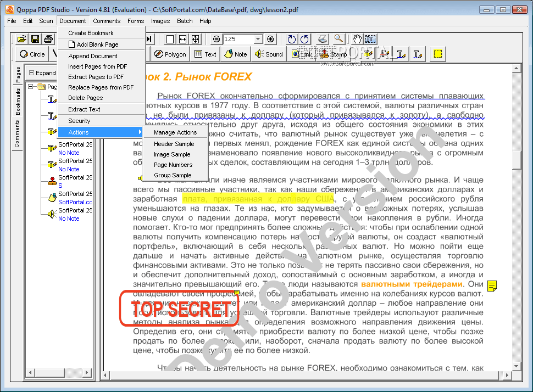
Task: Choose the Highlight text markup tool
Action: [x=368, y=54]
